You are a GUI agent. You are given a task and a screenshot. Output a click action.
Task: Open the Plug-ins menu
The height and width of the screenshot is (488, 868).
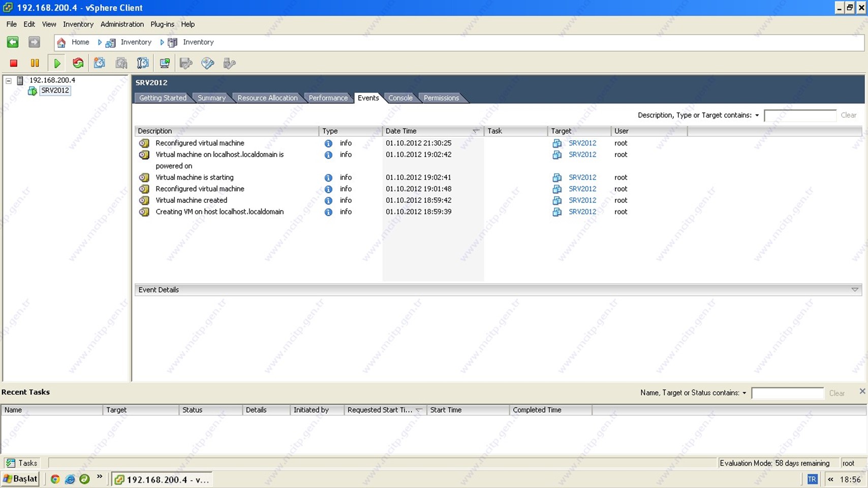(162, 24)
